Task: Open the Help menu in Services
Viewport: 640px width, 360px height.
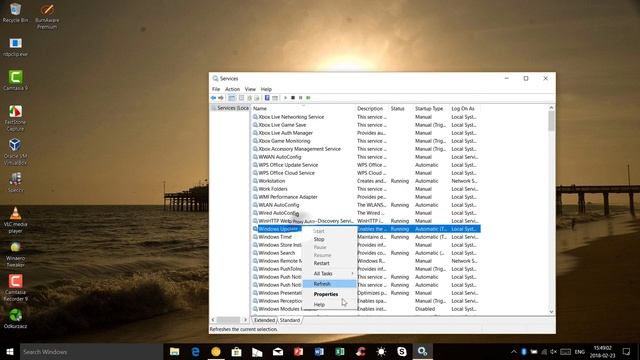Action: 266,89
